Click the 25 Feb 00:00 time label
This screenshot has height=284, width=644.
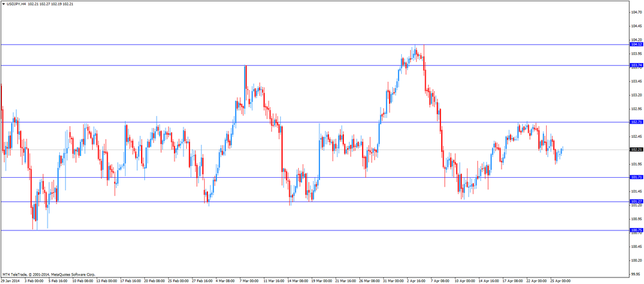(x=178, y=281)
